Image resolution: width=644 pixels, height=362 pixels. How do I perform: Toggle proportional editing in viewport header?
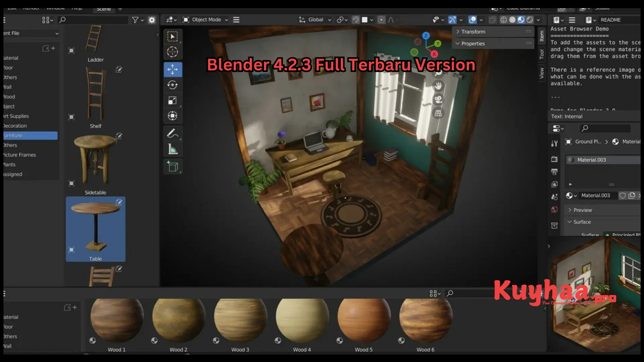click(x=381, y=20)
